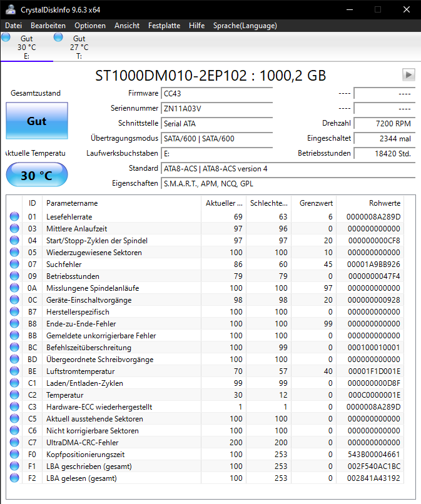This screenshot has width=421, height=504.
Task: Click the Übertragungsmodus field SATA/600
Action: click(217, 139)
